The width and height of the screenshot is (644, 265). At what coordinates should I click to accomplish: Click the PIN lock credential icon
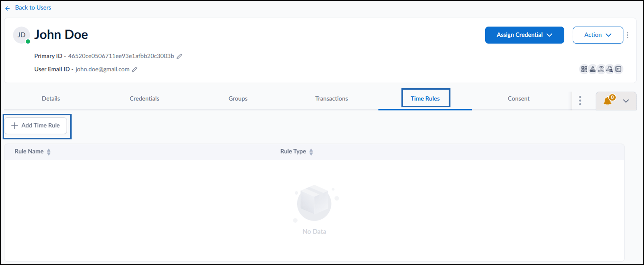coord(593,69)
